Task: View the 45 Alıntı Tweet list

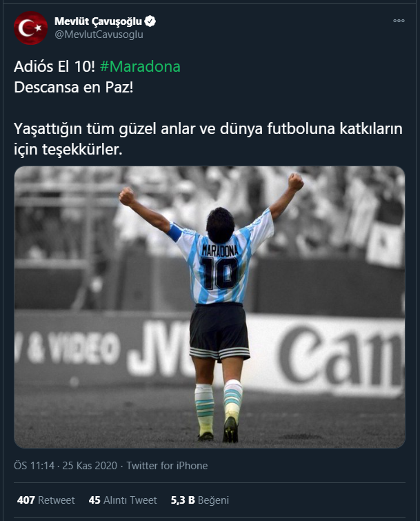Action: (x=123, y=500)
